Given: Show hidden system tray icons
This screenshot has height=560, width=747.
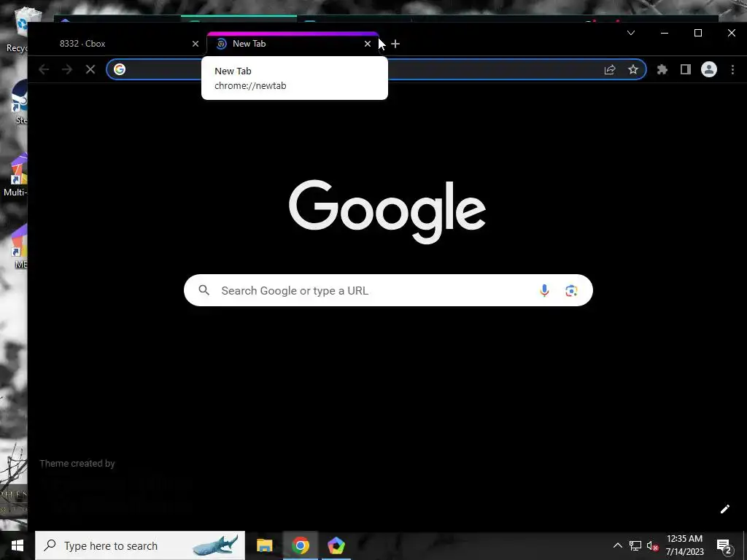Looking at the screenshot, I should 617,545.
